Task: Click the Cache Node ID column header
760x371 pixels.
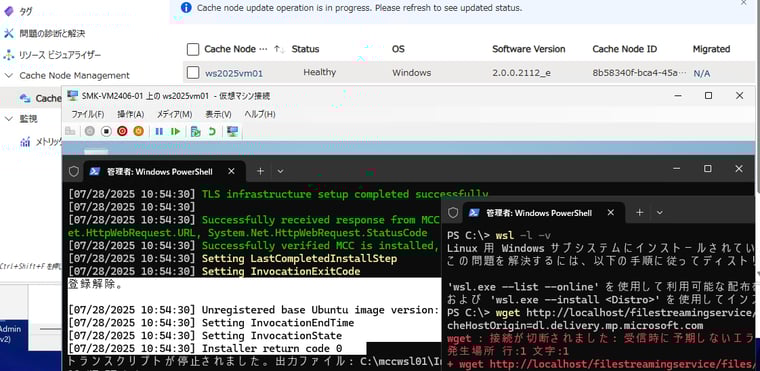Action: pos(625,49)
